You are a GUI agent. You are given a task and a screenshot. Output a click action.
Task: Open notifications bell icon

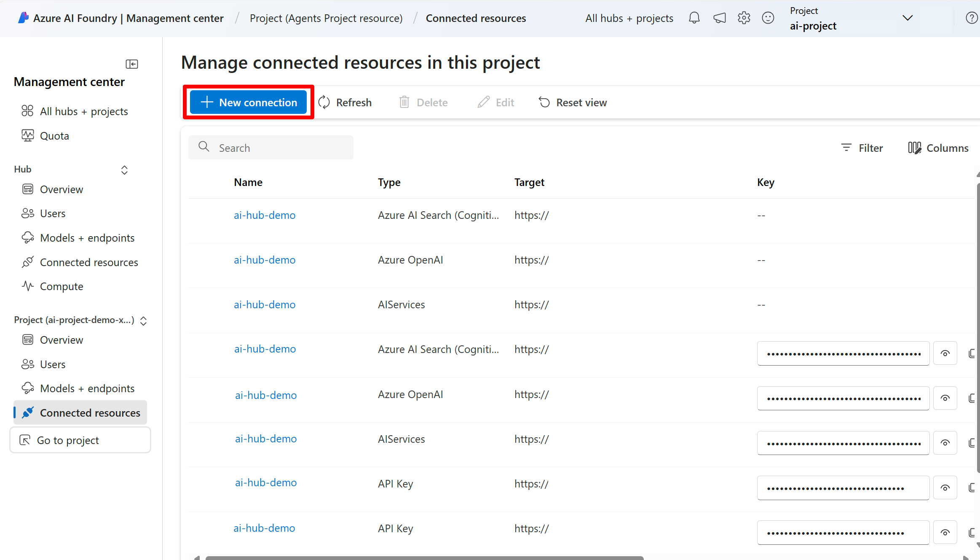pos(694,18)
